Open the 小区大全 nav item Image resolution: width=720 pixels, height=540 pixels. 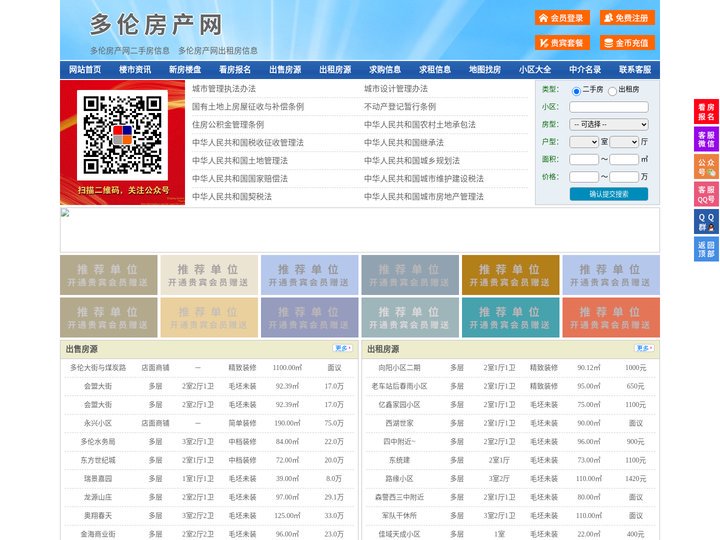point(535,70)
